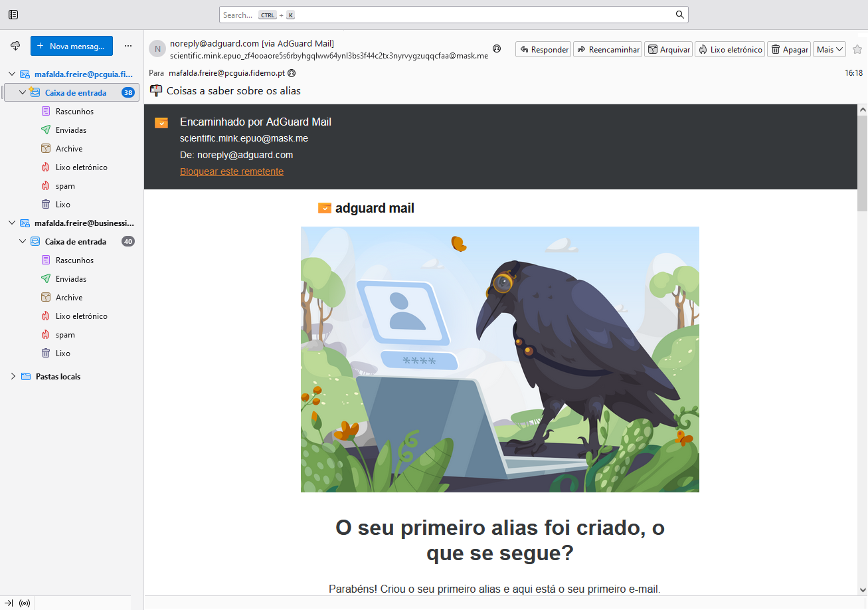This screenshot has width=868, height=610.
Task: Collapse the mafalda.freire@pcguia account tree
Action: pyautogui.click(x=13, y=74)
